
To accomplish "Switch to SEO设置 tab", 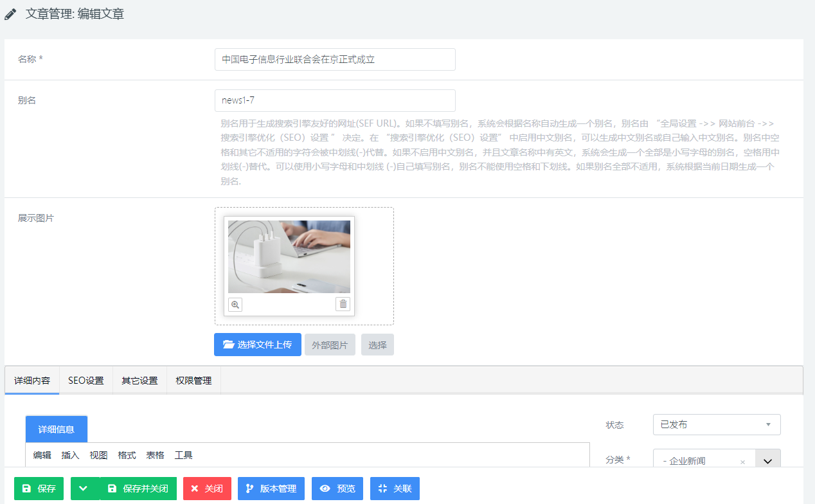I will click(x=85, y=381).
